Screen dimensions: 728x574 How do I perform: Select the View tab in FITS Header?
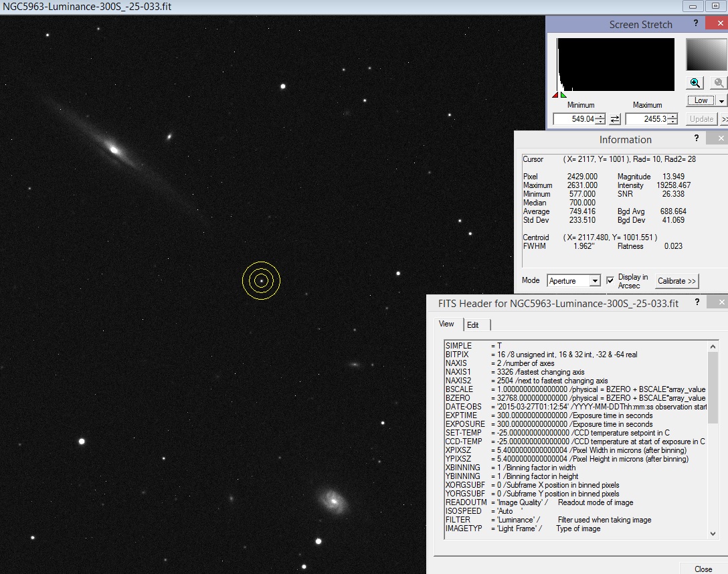click(x=447, y=324)
